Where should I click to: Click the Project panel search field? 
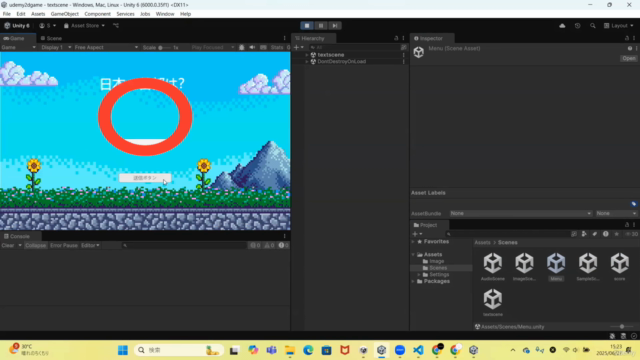pyautogui.click(x=507, y=234)
